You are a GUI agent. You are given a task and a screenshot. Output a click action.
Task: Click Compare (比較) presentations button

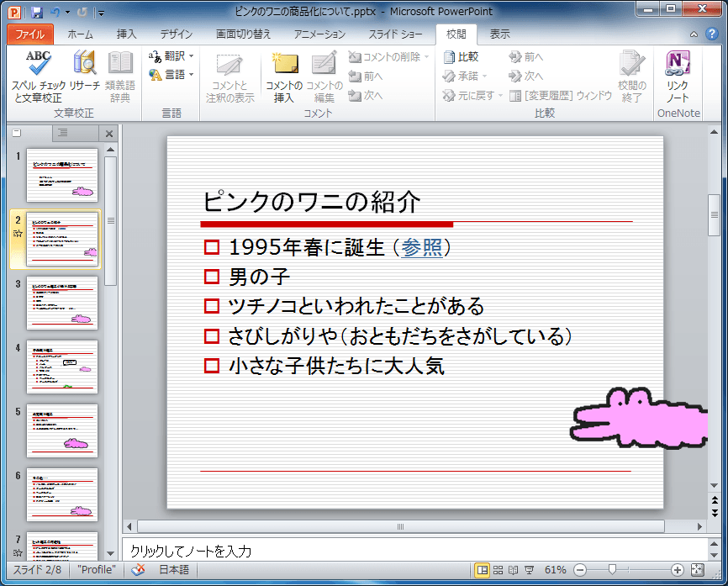click(461, 56)
